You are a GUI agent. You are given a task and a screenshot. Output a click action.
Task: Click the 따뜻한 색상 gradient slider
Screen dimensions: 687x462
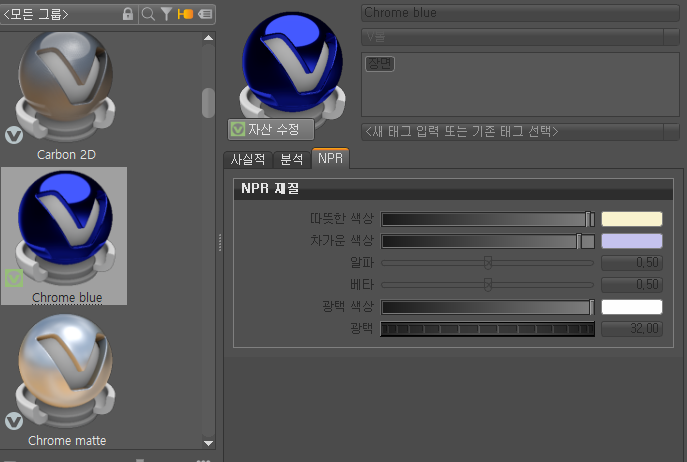coord(488,219)
